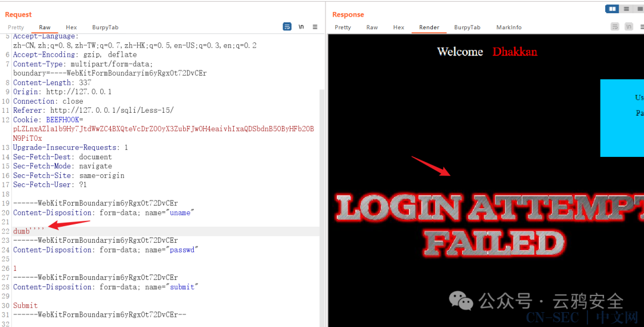Open the MarkInfo tab
This screenshot has height=327, width=644.
(x=509, y=27)
